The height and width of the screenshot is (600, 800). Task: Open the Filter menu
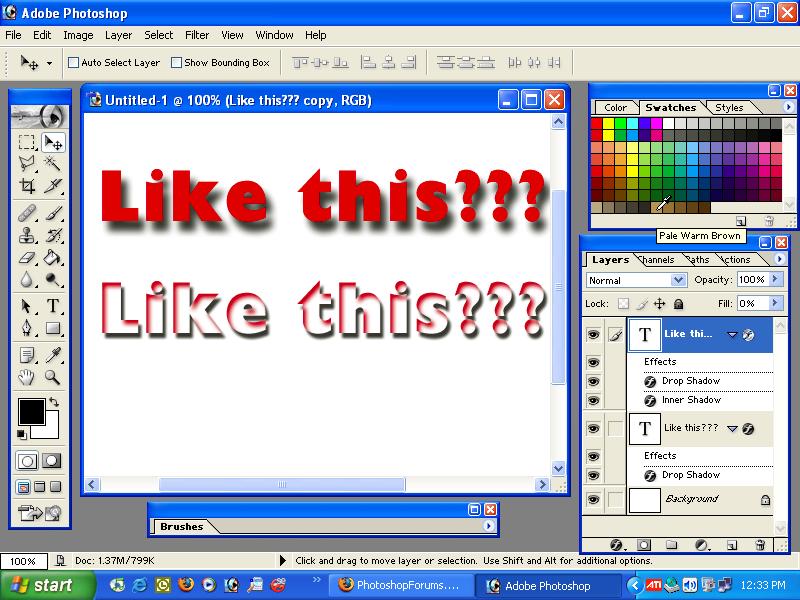[x=197, y=35]
